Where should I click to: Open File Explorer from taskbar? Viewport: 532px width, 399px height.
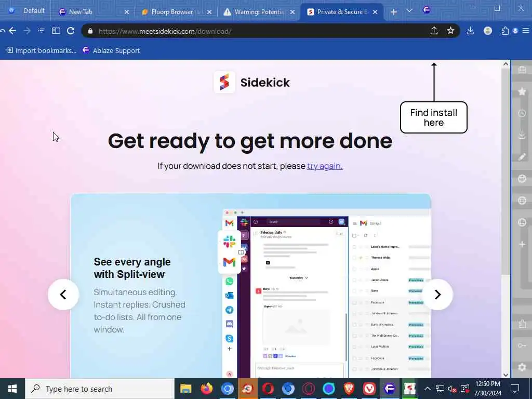[186, 389]
